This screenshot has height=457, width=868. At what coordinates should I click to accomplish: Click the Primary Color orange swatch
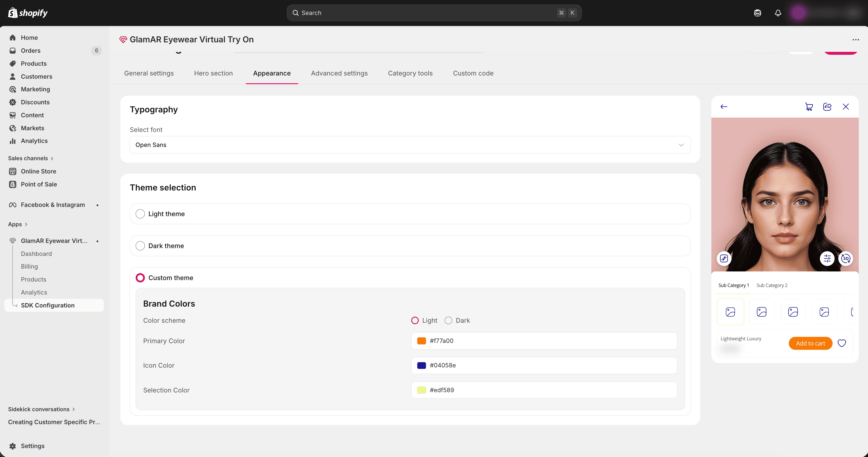point(421,341)
